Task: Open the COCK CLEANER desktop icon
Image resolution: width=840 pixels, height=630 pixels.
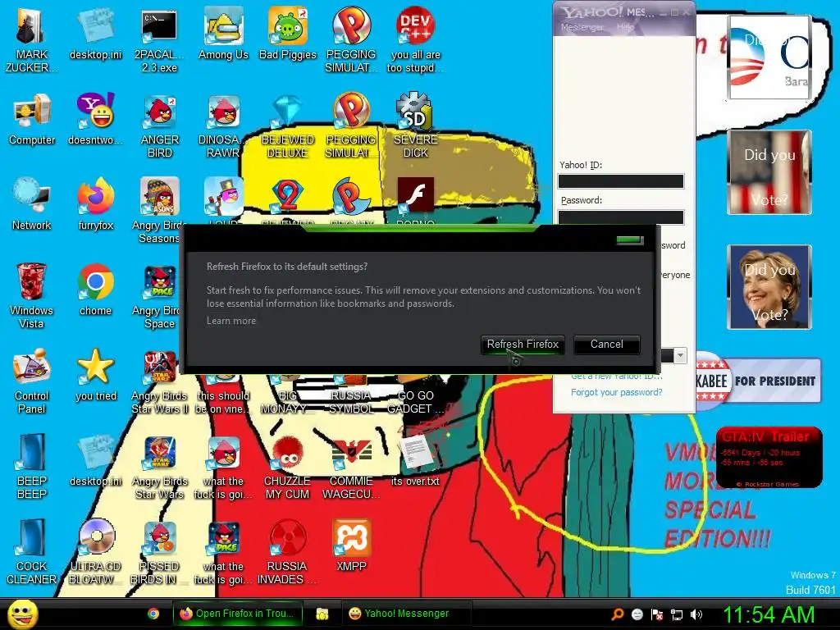Action: coord(32,552)
